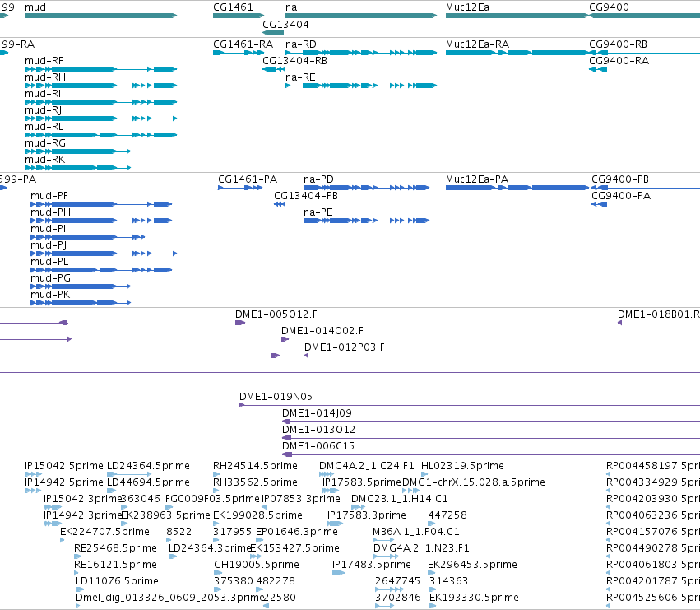The height and width of the screenshot is (610, 700).
Task: Select BAC clone DME1-014J09
Action: (x=491, y=421)
